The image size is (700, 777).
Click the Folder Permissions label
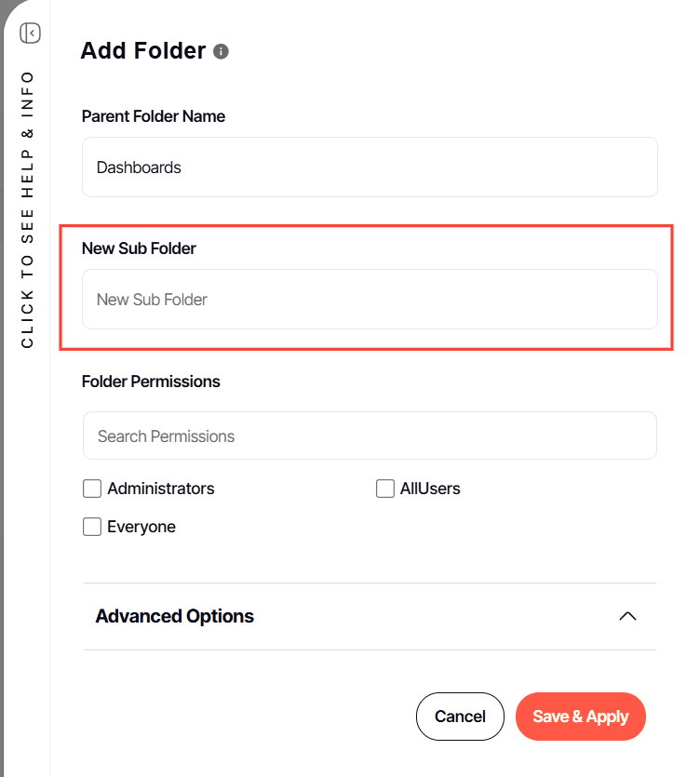[151, 382]
